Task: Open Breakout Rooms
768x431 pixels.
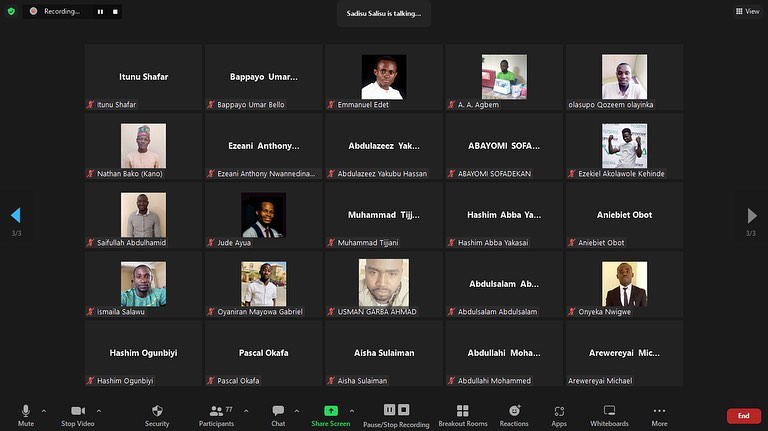Action: (x=462, y=411)
